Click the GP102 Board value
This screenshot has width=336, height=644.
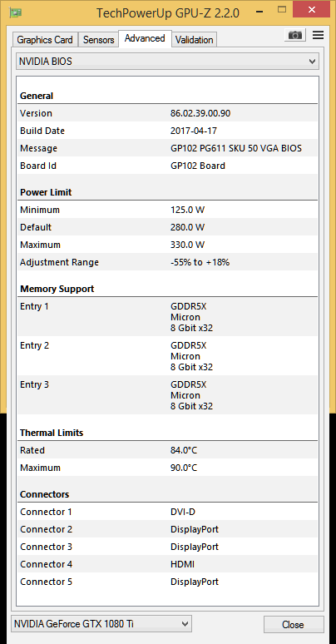198,166
